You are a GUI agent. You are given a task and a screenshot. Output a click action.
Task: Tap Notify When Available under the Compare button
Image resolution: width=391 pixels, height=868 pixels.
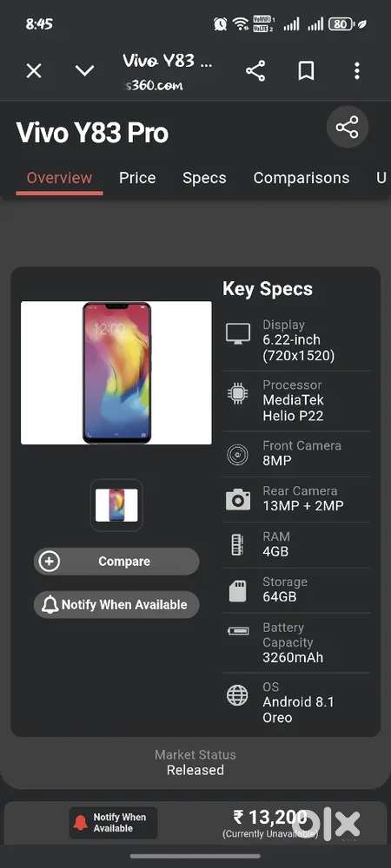(x=116, y=604)
